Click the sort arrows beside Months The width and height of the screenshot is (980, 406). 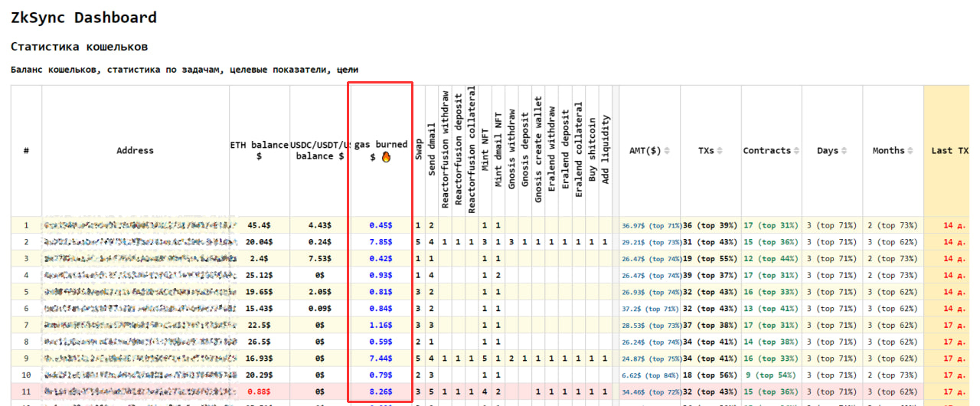click(911, 151)
